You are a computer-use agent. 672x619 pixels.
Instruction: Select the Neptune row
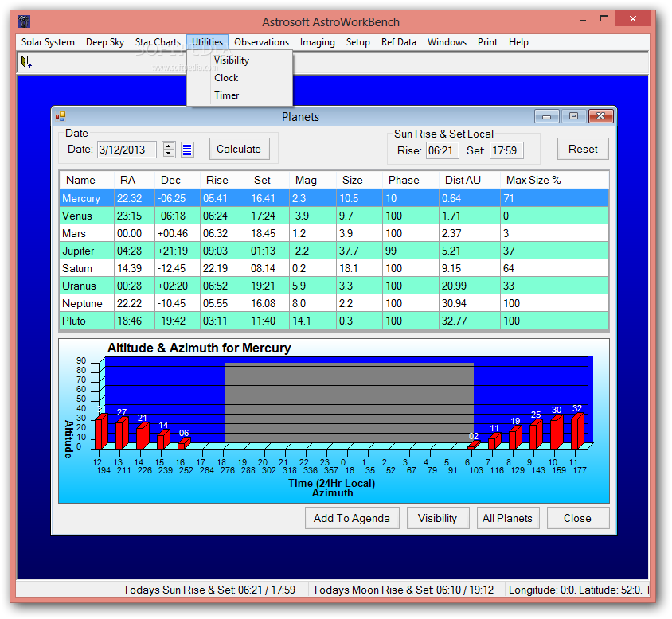[x=334, y=304]
